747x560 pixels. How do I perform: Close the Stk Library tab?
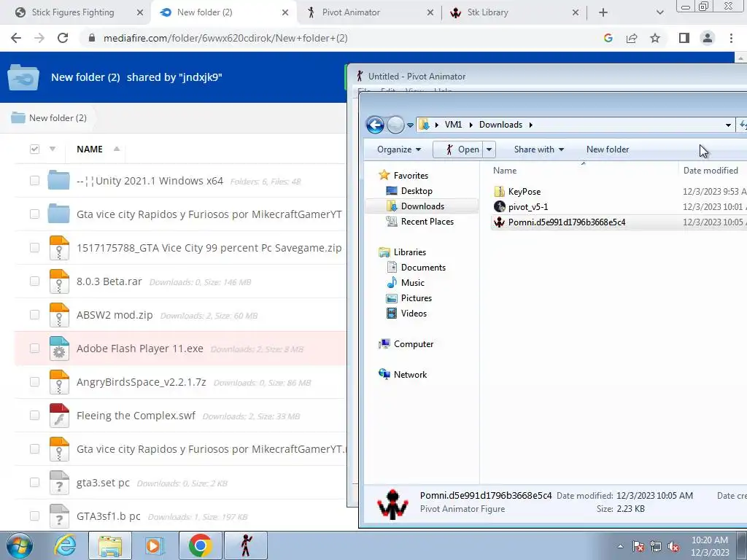coord(576,12)
